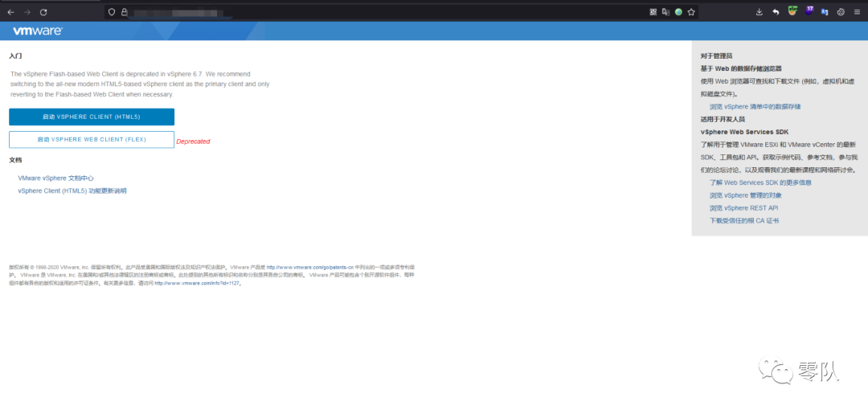Open 了解 Web Services SDK 的更多信息 link
This screenshot has width=868, height=410.
point(760,182)
